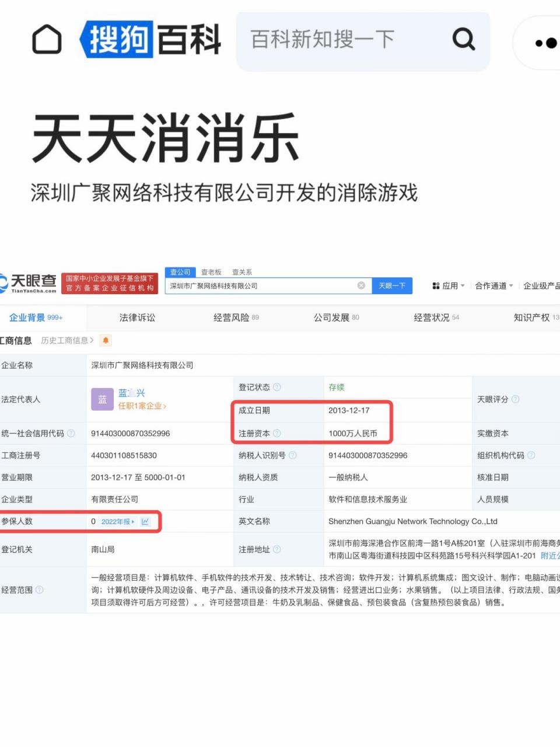Image resolution: width=560 pixels, height=747 pixels.
Task: Open the insured headcount trend chart icon
Action: click(x=145, y=522)
